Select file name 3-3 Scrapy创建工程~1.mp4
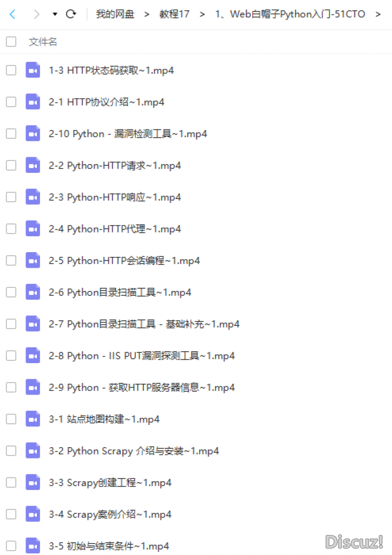392x555 pixels. [110, 483]
